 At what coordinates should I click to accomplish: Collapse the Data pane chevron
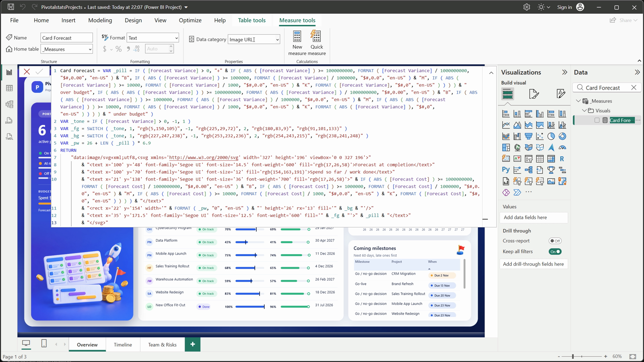point(637,72)
